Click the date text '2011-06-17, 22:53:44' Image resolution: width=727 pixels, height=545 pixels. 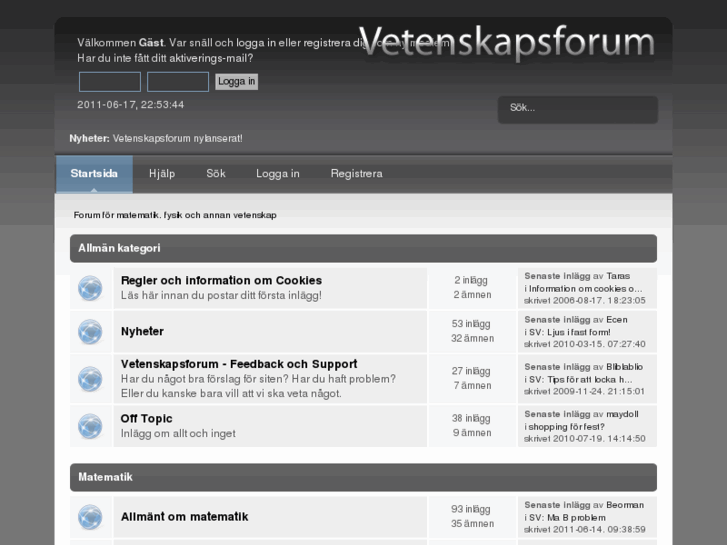(131, 105)
